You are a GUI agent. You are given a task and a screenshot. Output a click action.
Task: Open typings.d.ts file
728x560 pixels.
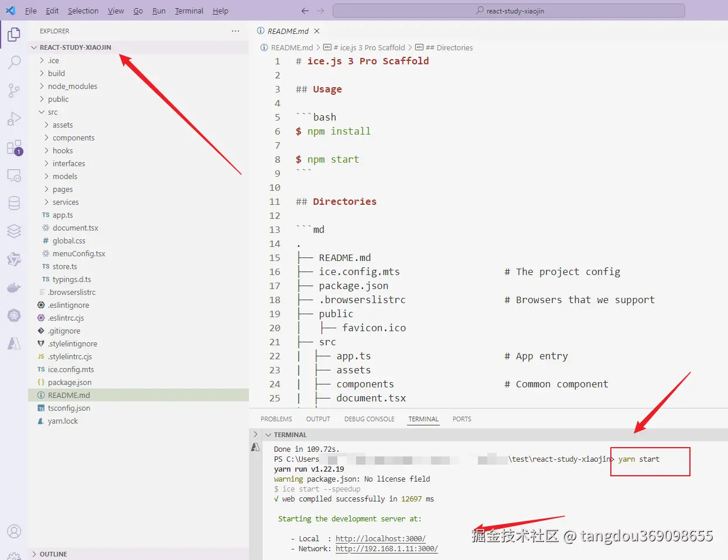(138, 279)
